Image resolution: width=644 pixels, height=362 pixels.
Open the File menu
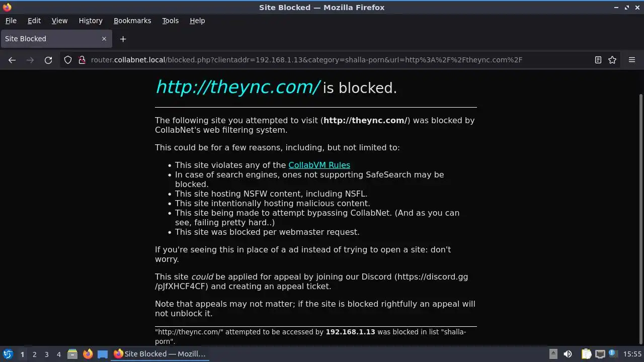pyautogui.click(x=11, y=21)
